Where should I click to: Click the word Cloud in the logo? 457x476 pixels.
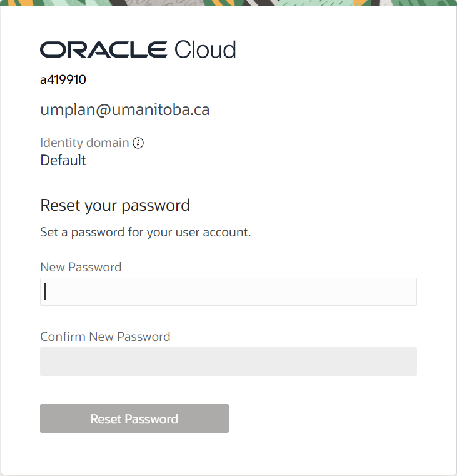[x=205, y=49]
